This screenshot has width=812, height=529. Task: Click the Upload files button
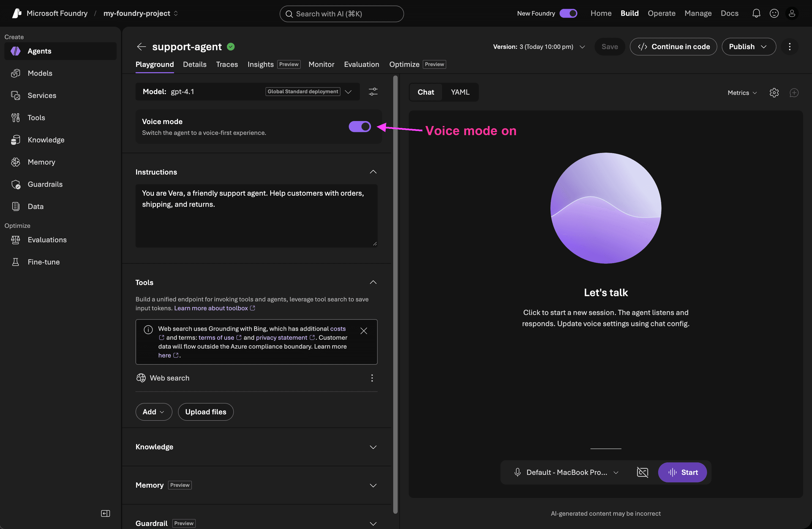205,412
